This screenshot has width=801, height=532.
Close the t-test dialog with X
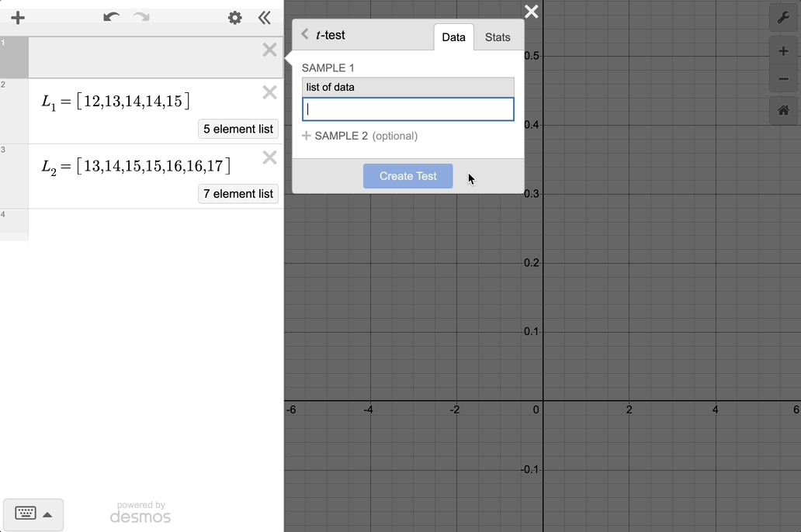pyautogui.click(x=531, y=12)
